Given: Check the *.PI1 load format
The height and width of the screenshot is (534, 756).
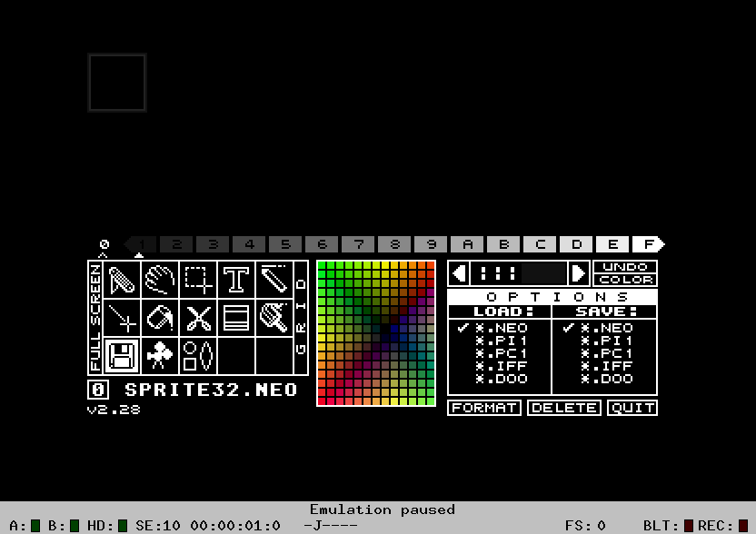Looking at the screenshot, I should [x=501, y=341].
